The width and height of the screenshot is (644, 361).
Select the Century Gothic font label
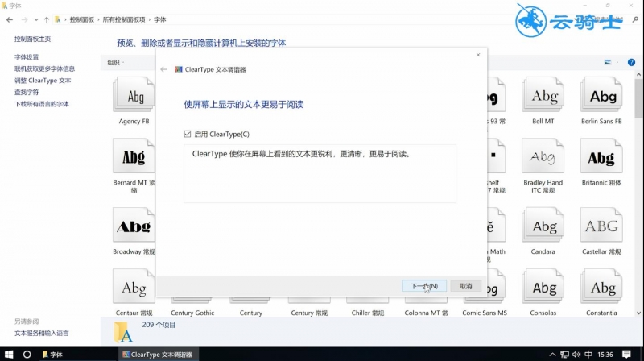(192, 313)
